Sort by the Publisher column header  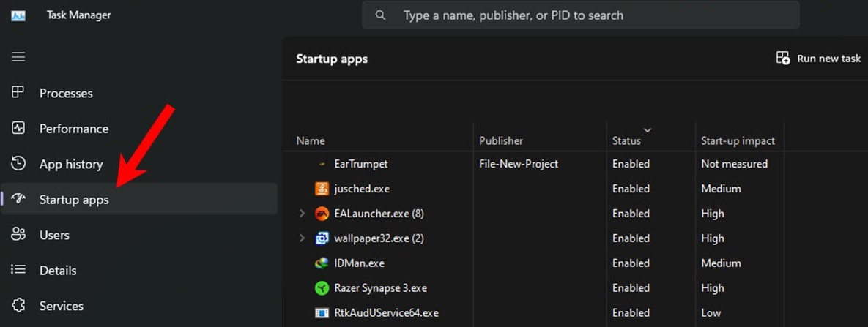[501, 141]
